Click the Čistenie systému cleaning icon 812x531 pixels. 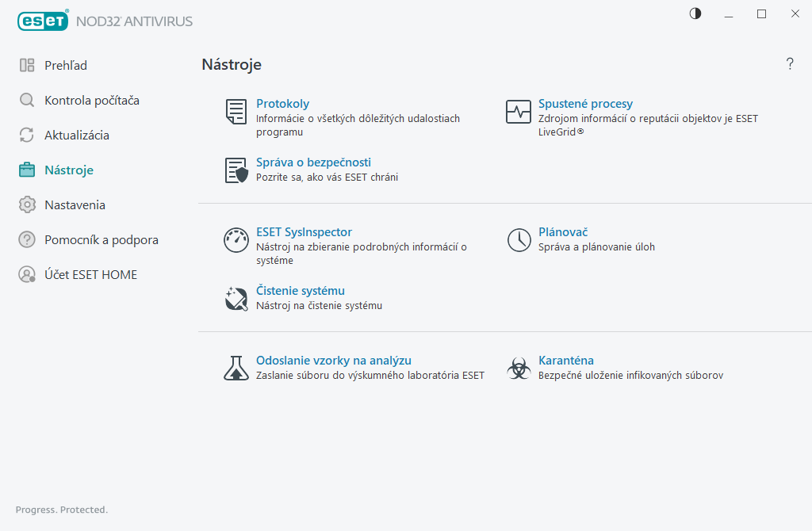click(x=236, y=299)
